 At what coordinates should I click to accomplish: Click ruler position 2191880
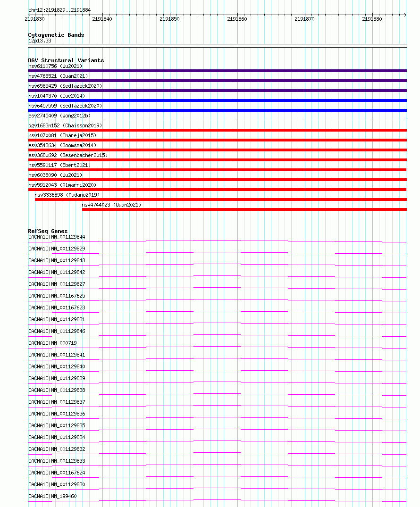coord(372,19)
